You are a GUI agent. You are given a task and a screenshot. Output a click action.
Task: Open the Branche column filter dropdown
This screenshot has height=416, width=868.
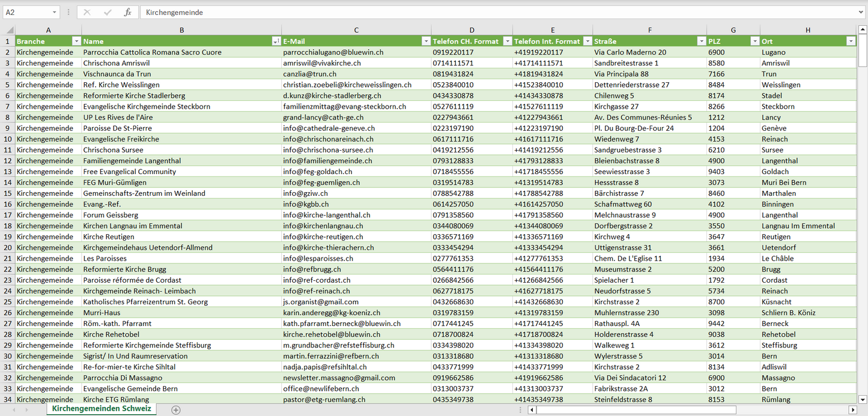pos(76,41)
